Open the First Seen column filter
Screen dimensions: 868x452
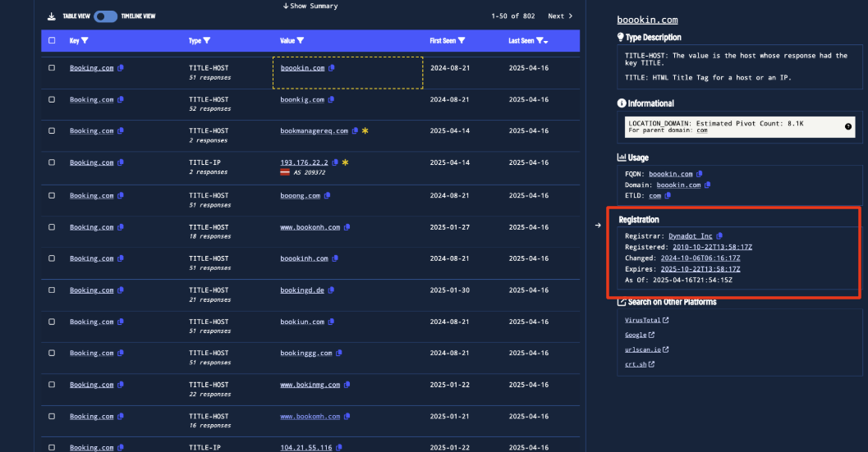462,40
